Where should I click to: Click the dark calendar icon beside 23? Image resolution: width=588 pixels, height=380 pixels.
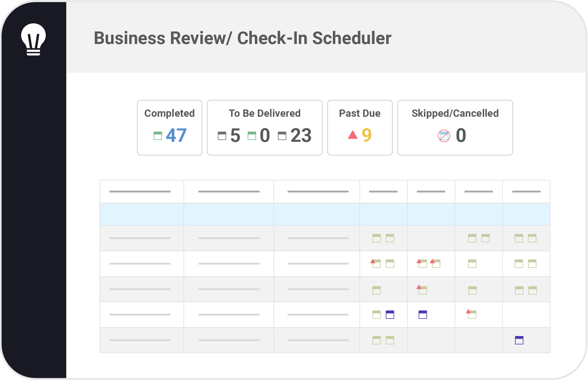pyautogui.click(x=282, y=136)
